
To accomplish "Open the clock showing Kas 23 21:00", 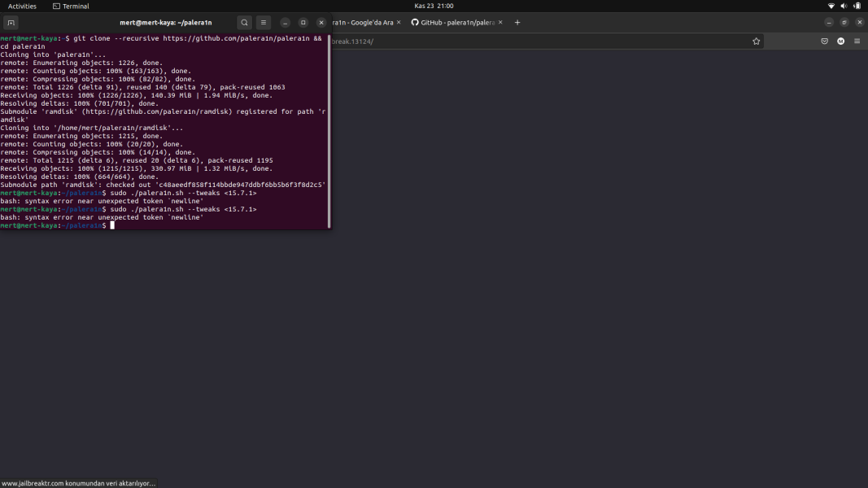I will (x=434, y=6).
